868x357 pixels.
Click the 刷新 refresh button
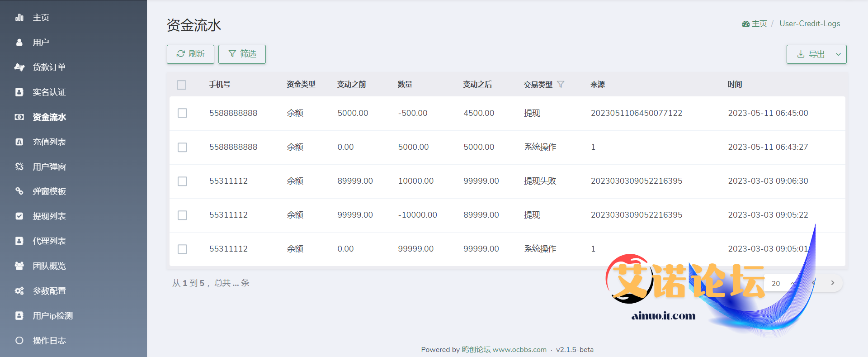190,54
